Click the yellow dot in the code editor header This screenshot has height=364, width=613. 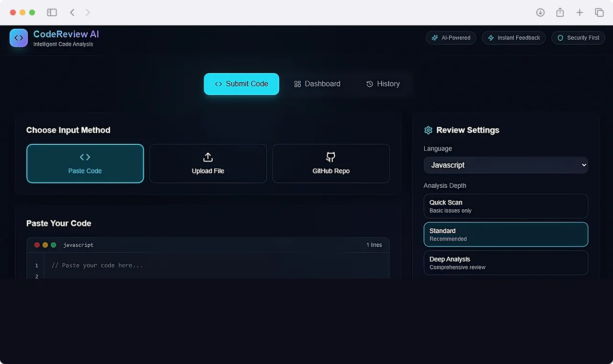tap(45, 245)
